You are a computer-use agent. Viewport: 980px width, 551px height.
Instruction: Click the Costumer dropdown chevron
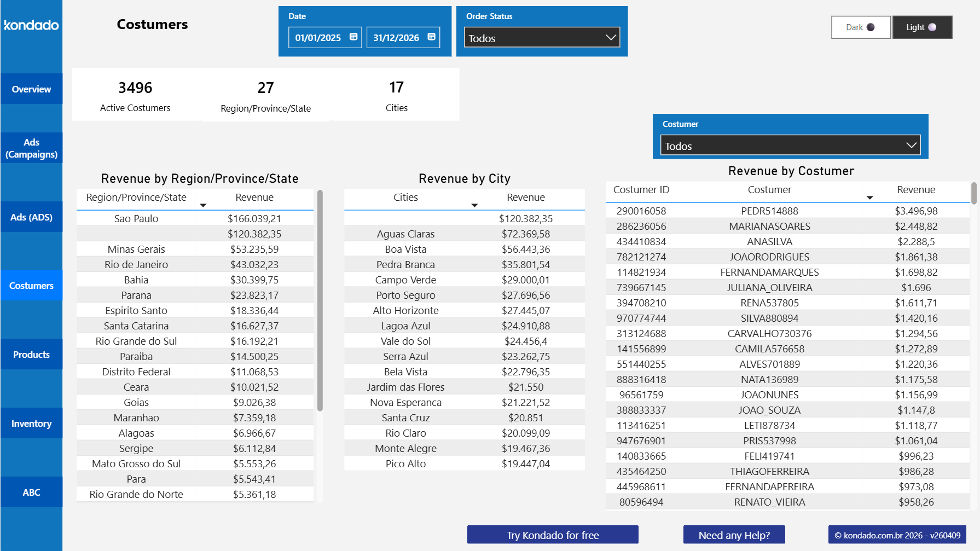pyautogui.click(x=911, y=145)
